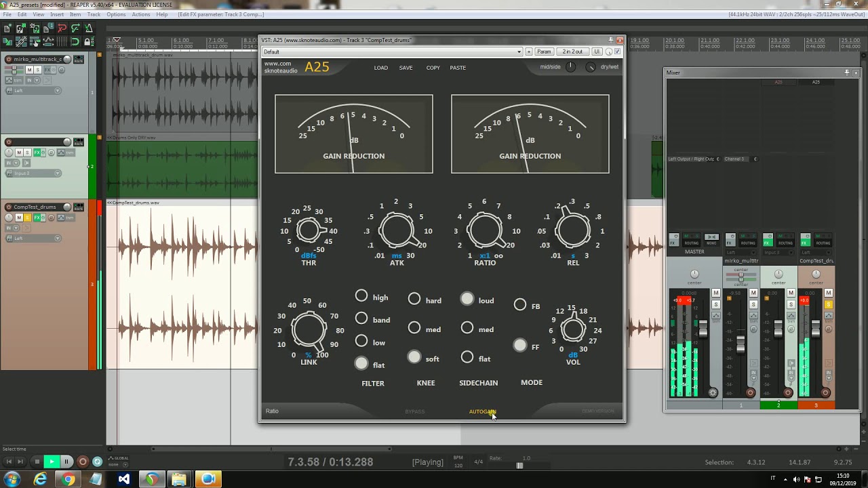The height and width of the screenshot is (488, 868).
Task: Select the band FILTER option
Action: [361, 319]
